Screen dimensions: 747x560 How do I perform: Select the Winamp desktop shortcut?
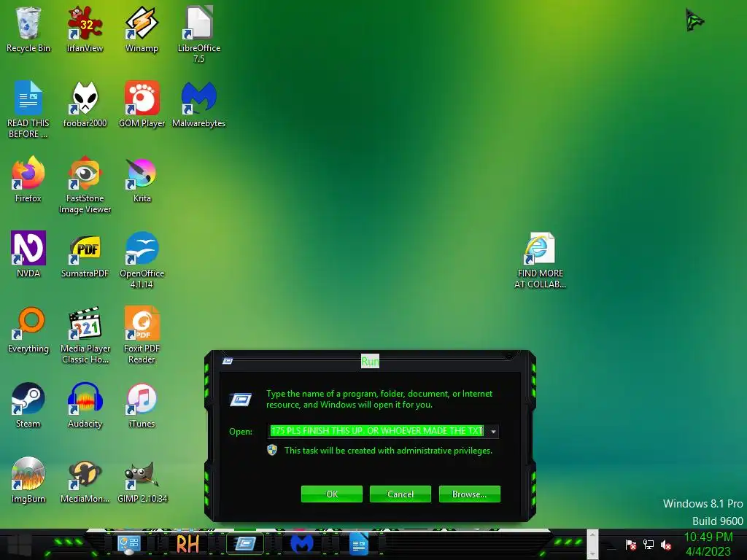pyautogui.click(x=142, y=28)
